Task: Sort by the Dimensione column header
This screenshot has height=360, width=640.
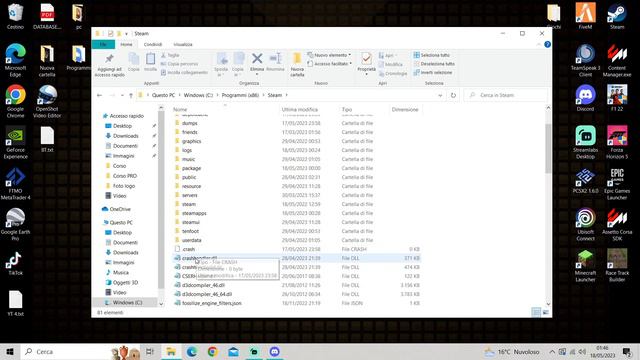Action: [405, 109]
